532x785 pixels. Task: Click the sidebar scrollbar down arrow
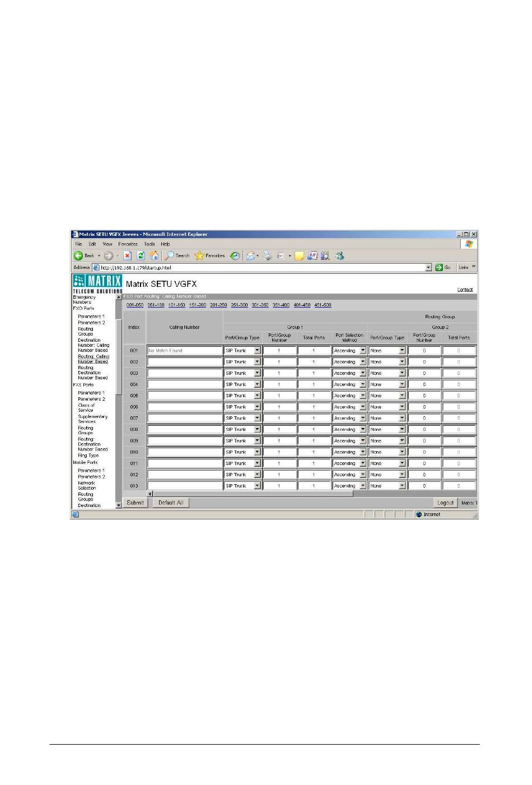coord(119,505)
